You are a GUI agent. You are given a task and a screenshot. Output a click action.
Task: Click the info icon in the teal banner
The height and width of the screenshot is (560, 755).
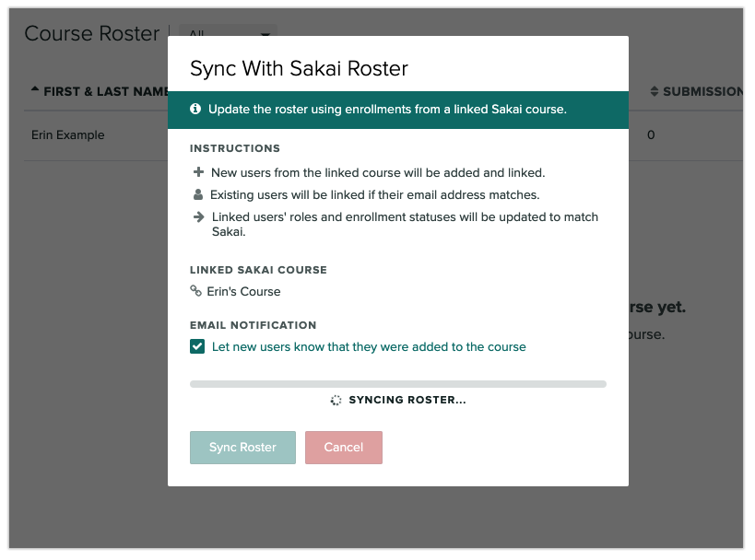click(x=195, y=109)
